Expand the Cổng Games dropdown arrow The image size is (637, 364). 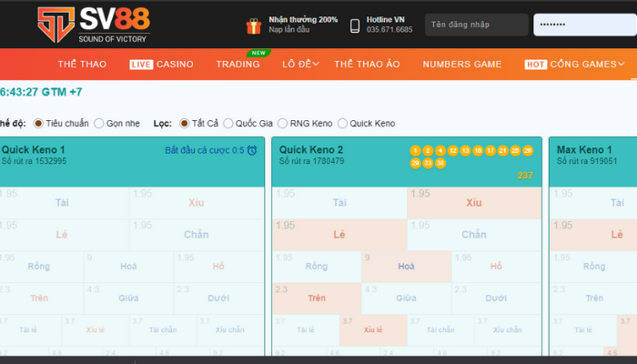[x=622, y=64]
